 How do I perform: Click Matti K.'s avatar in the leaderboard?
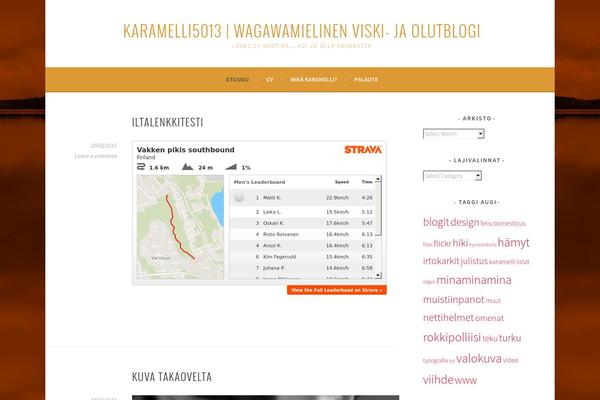click(x=239, y=198)
